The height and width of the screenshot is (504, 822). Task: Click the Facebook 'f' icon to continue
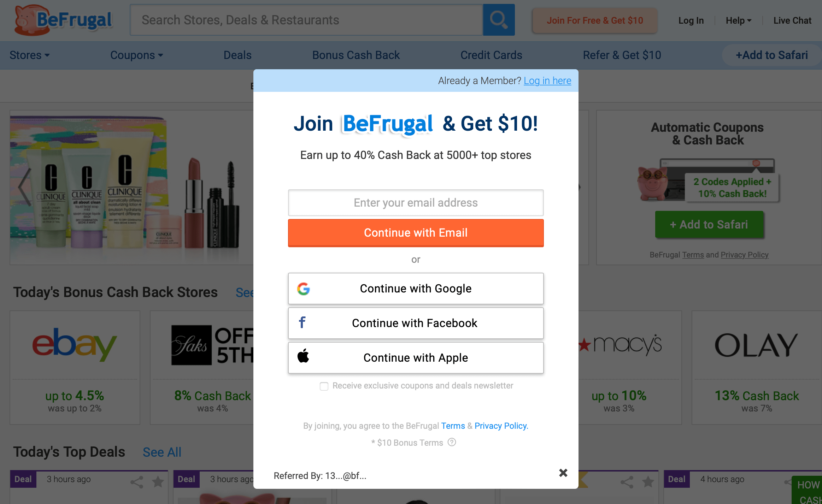(x=303, y=323)
